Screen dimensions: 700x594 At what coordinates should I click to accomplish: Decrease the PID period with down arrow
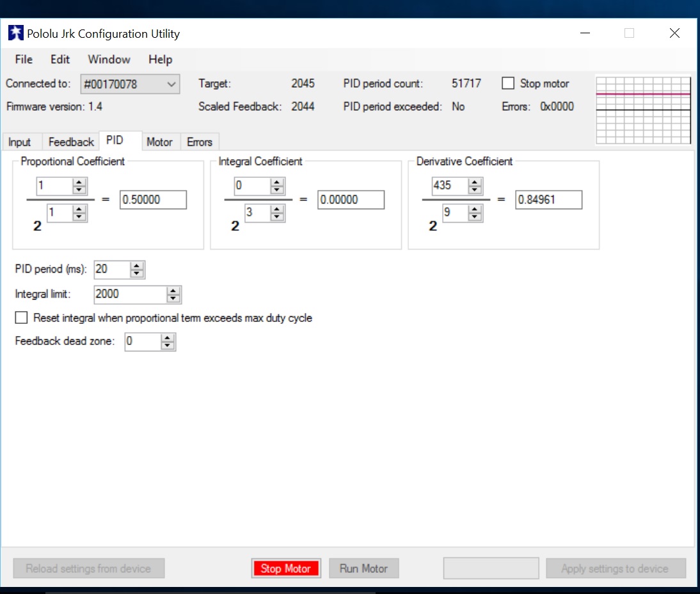pos(136,273)
